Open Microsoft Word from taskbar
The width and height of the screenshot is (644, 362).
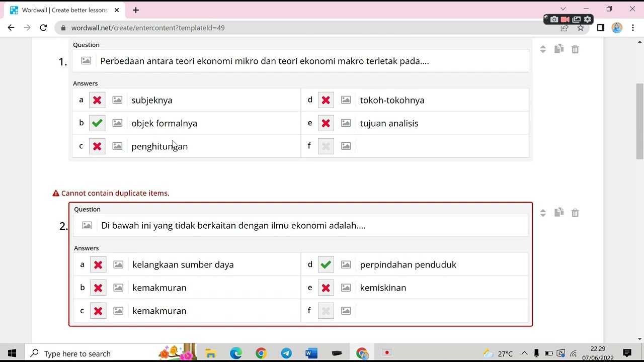pyautogui.click(x=311, y=353)
